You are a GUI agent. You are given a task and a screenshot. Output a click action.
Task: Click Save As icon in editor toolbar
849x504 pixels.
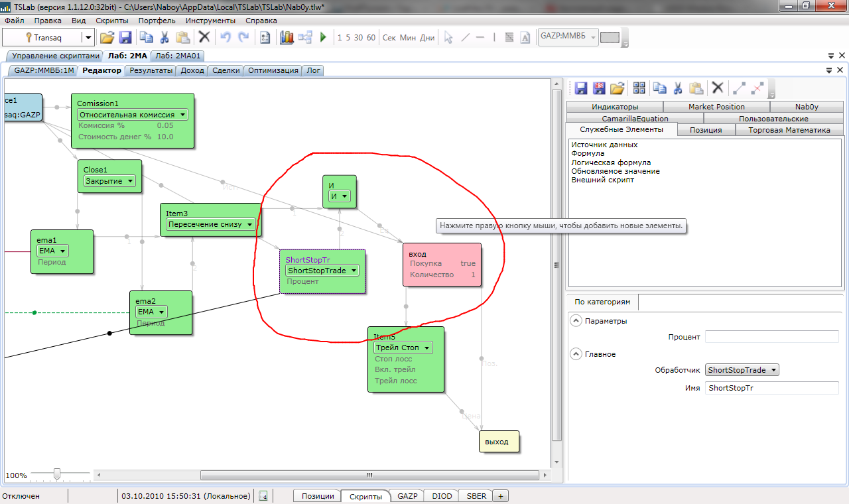[599, 88]
